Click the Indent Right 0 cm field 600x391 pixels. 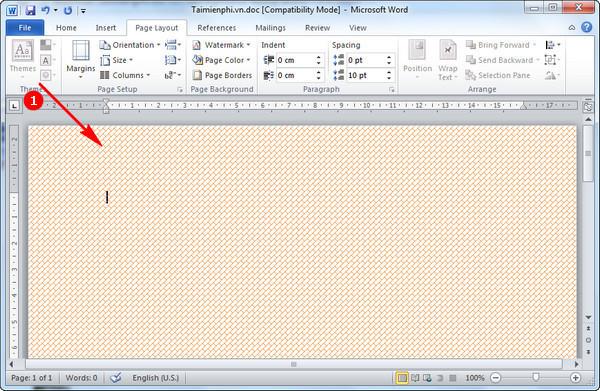[x=295, y=75]
